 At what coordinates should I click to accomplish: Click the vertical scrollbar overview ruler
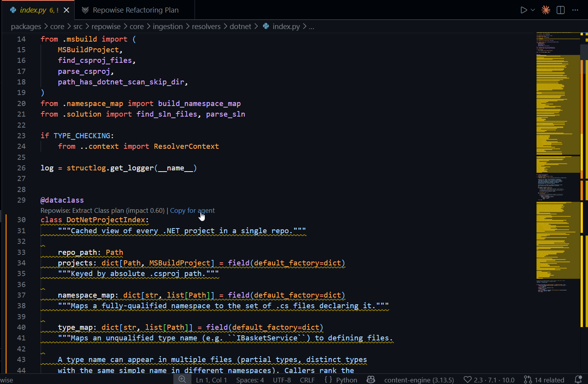[584, 203]
